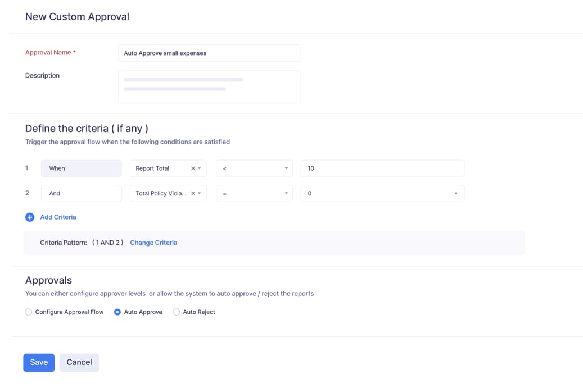Clear the Total Policy Violations selection
Screen dimensions: 583x392
pyautogui.click(x=192, y=193)
